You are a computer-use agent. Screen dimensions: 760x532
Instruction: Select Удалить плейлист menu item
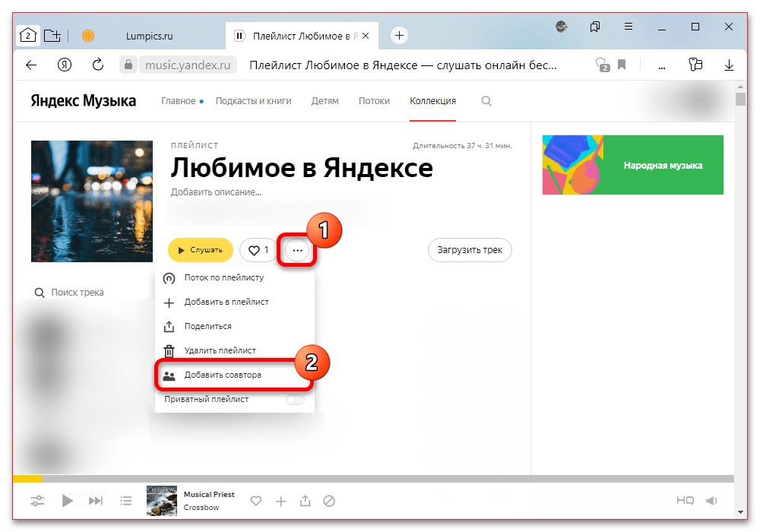235,350
